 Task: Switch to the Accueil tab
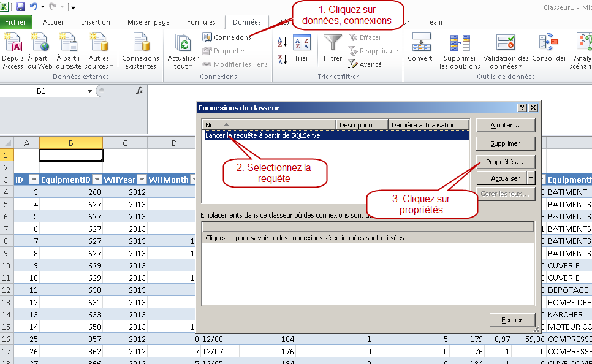(53, 22)
